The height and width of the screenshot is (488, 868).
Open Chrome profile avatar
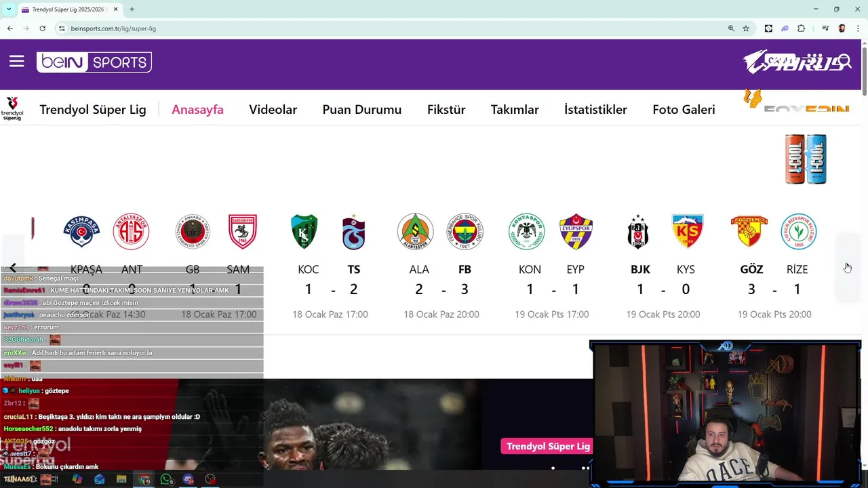[x=842, y=28]
